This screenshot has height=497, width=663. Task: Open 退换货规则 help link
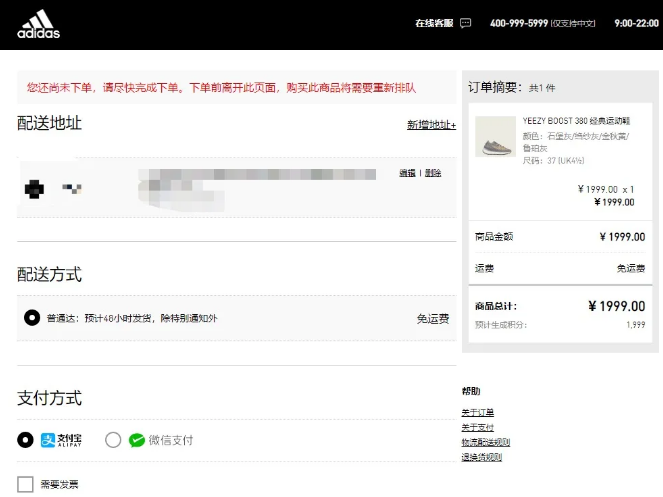click(x=482, y=457)
